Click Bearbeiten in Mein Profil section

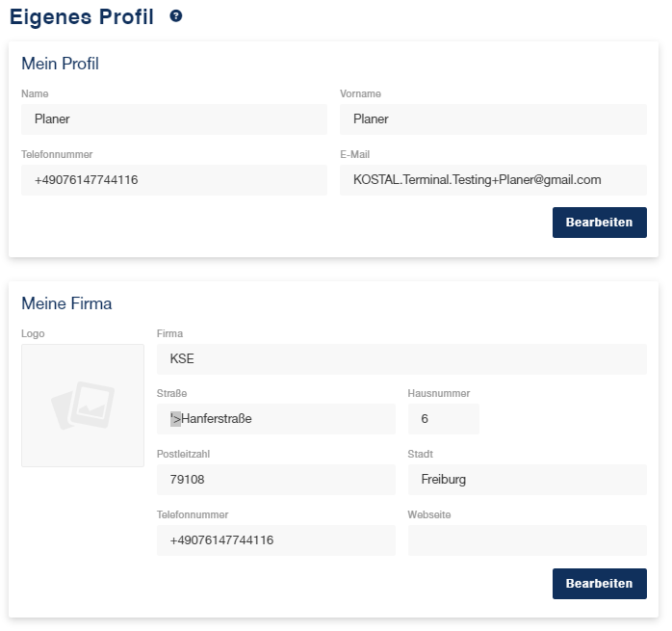click(599, 223)
